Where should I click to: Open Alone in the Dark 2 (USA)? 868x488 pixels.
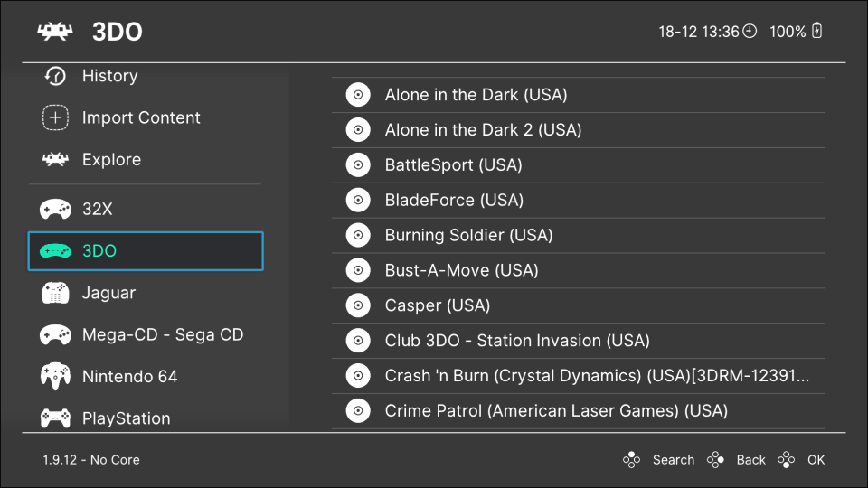point(483,130)
